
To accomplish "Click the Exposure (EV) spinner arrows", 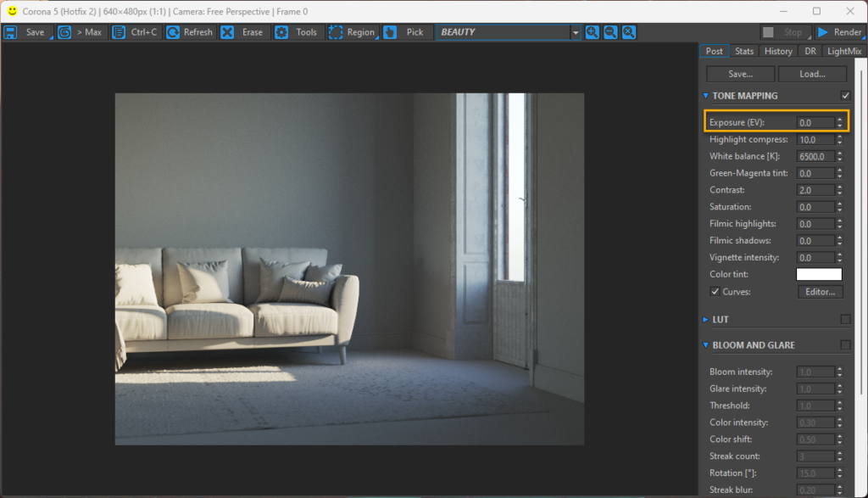I will (x=840, y=122).
